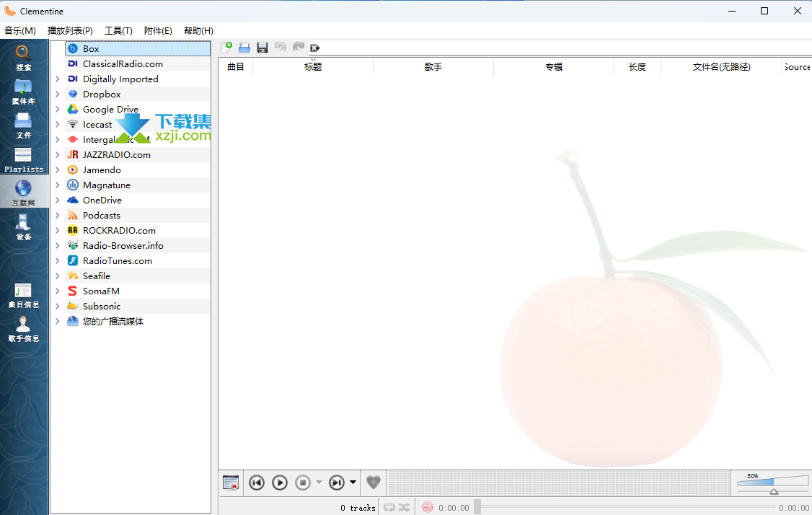Open the 工具(T) menu
812x515 pixels.
118,30
